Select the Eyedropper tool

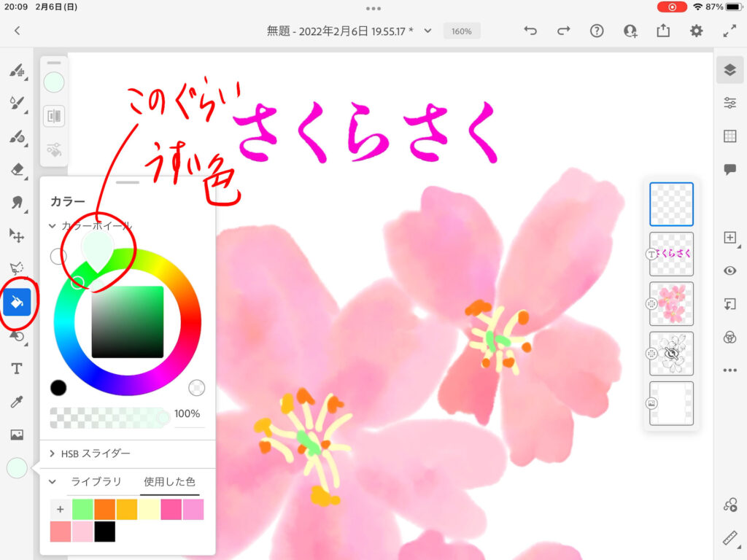tap(17, 402)
